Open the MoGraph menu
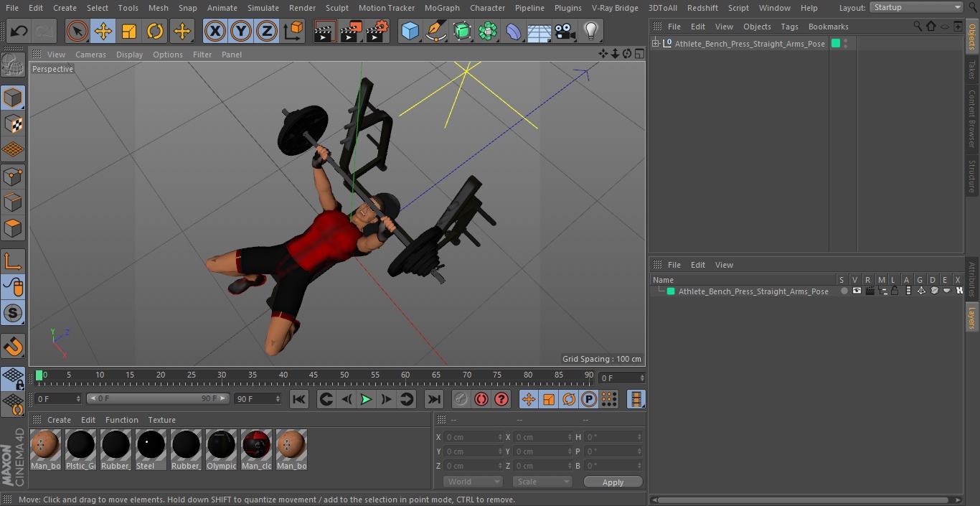The width and height of the screenshot is (980, 506). click(x=442, y=8)
